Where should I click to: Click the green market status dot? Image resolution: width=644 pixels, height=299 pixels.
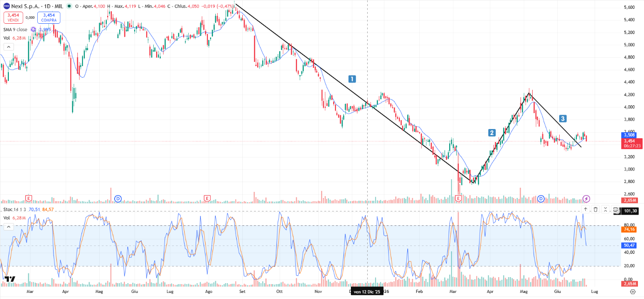click(69, 6)
